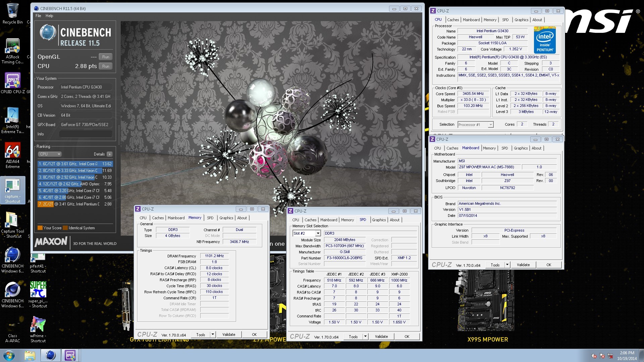Click the Info text field in Cinebench

click(86, 134)
